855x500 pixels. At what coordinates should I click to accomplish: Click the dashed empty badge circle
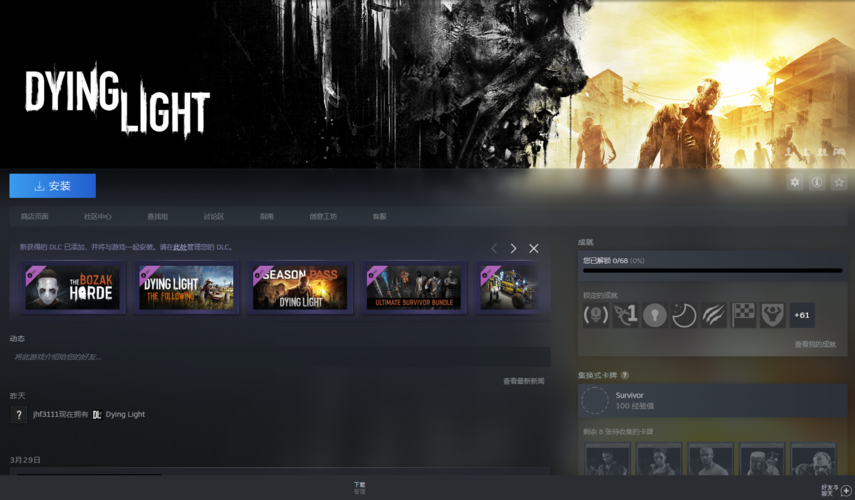tap(595, 400)
